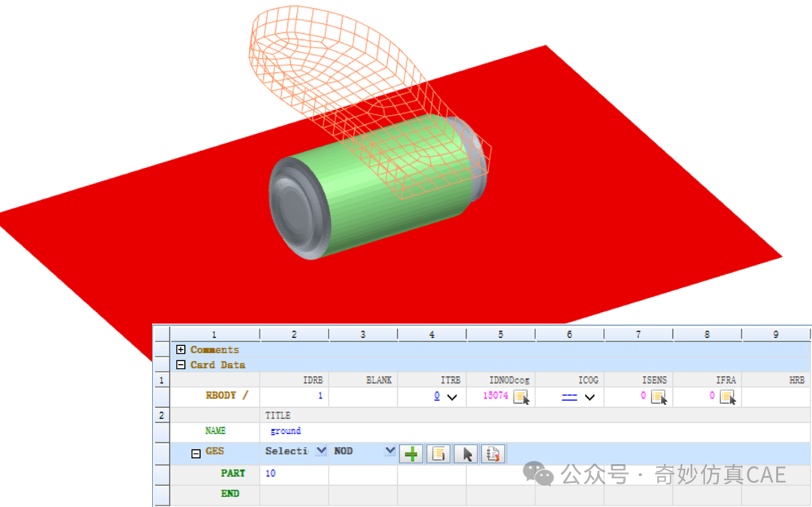812x507 pixels.
Task: Click the IFRA entity picker icon
Action: point(728,397)
